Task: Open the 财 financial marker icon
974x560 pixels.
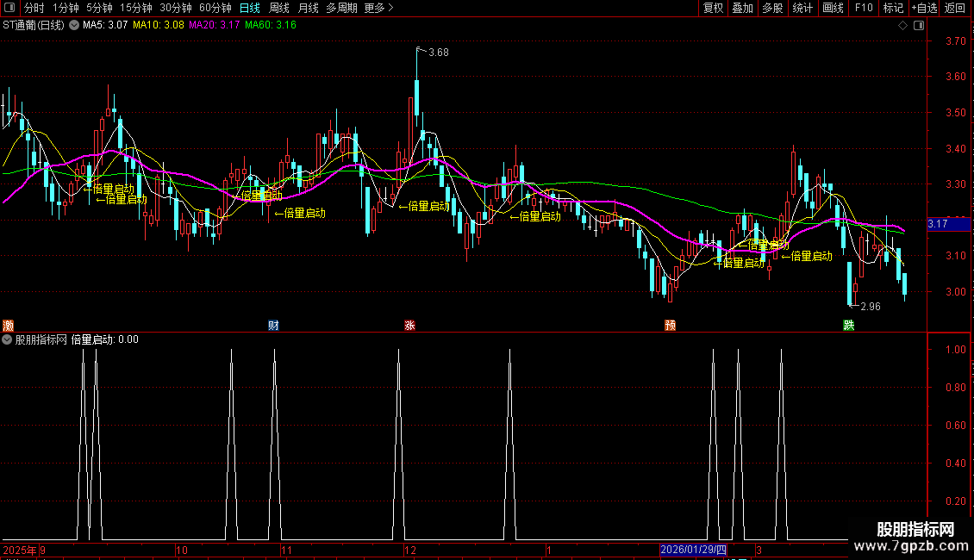Action: [273, 326]
